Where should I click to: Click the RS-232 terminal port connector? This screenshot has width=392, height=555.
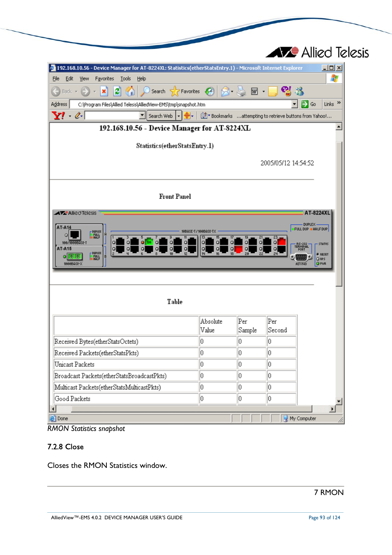[x=301, y=257]
